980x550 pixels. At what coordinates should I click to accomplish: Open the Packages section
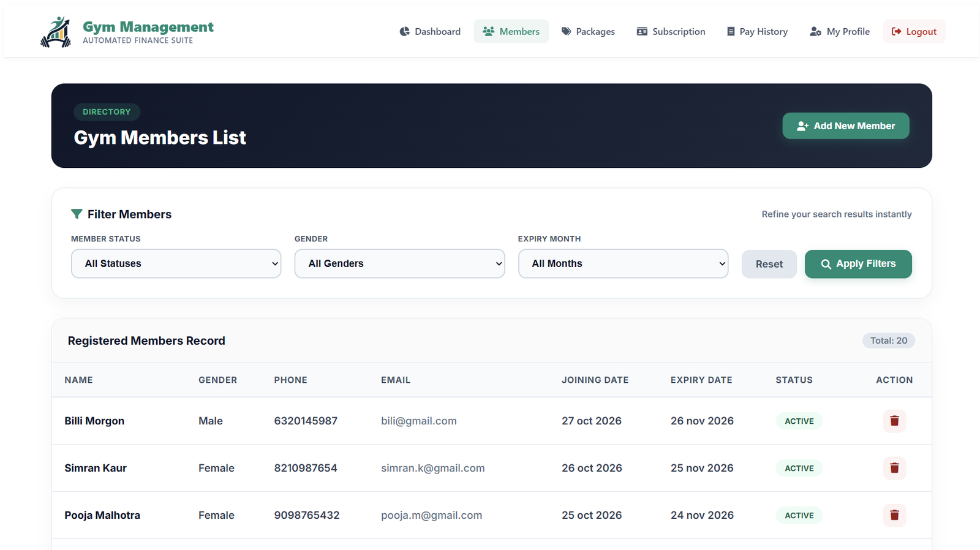588,31
